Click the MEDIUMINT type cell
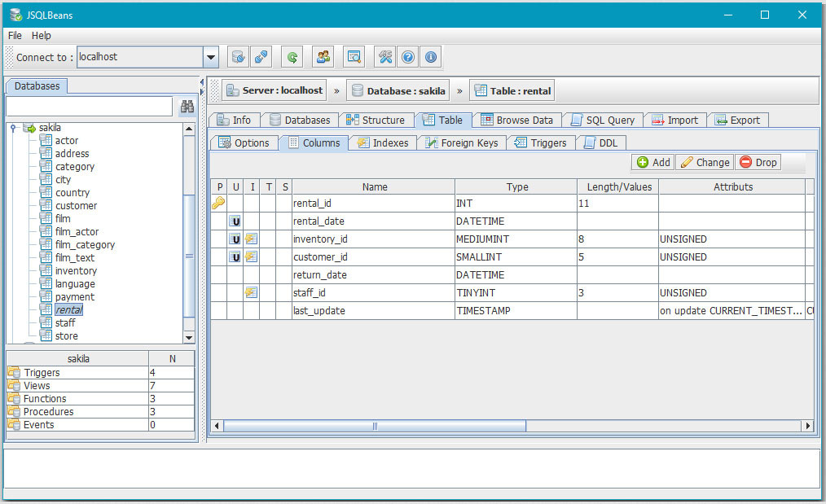 pos(516,239)
